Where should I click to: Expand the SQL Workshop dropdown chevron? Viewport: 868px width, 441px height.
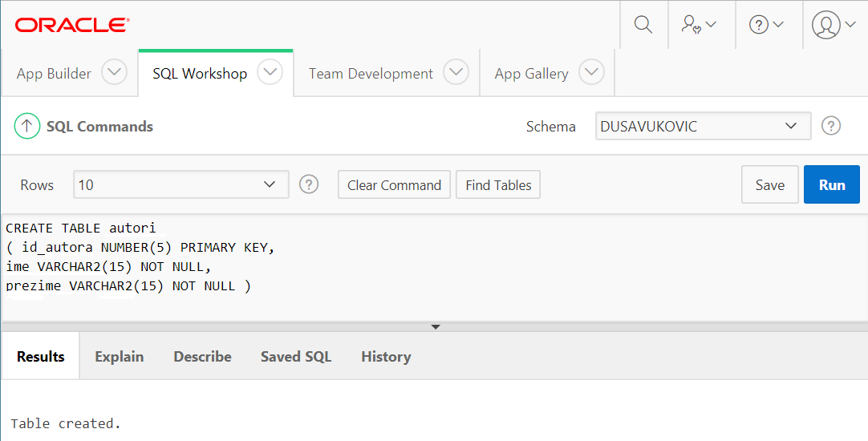(270, 72)
